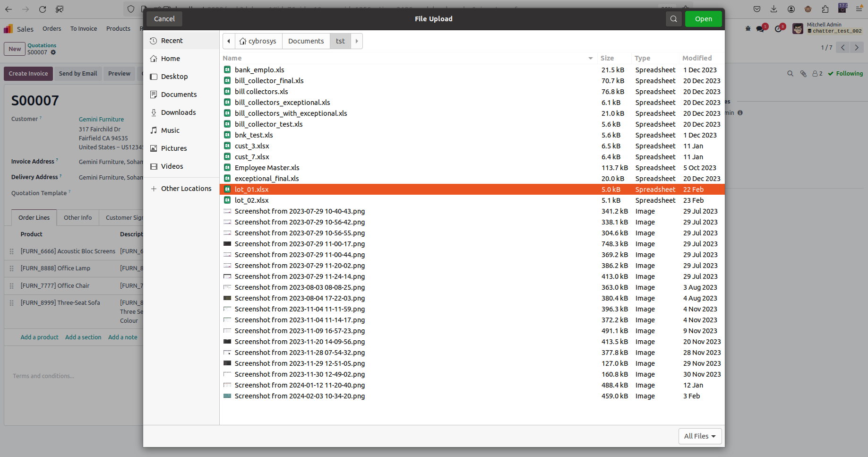Open Music in the dialog sidebar

(181, 130)
